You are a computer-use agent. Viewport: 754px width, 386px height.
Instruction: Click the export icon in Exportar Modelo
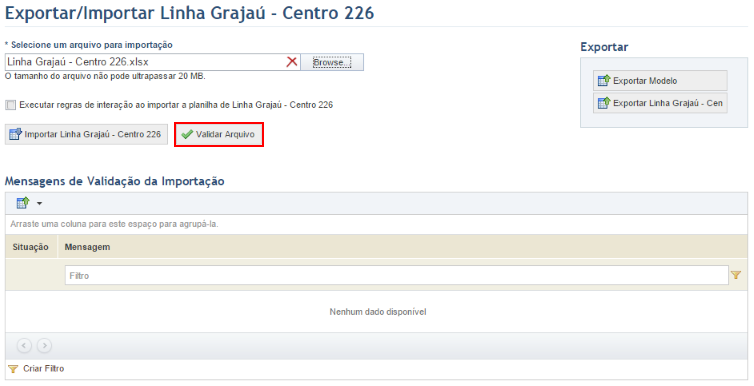(604, 80)
